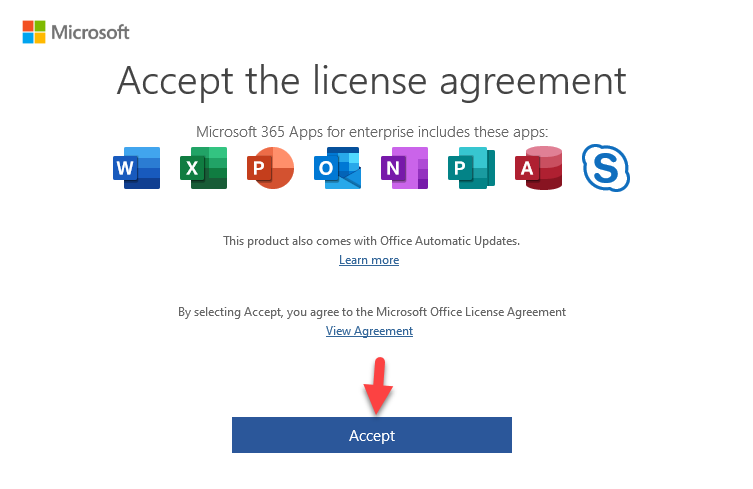Click the Microsoft wordmark text
This screenshot has width=753, height=489.
click(x=90, y=32)
